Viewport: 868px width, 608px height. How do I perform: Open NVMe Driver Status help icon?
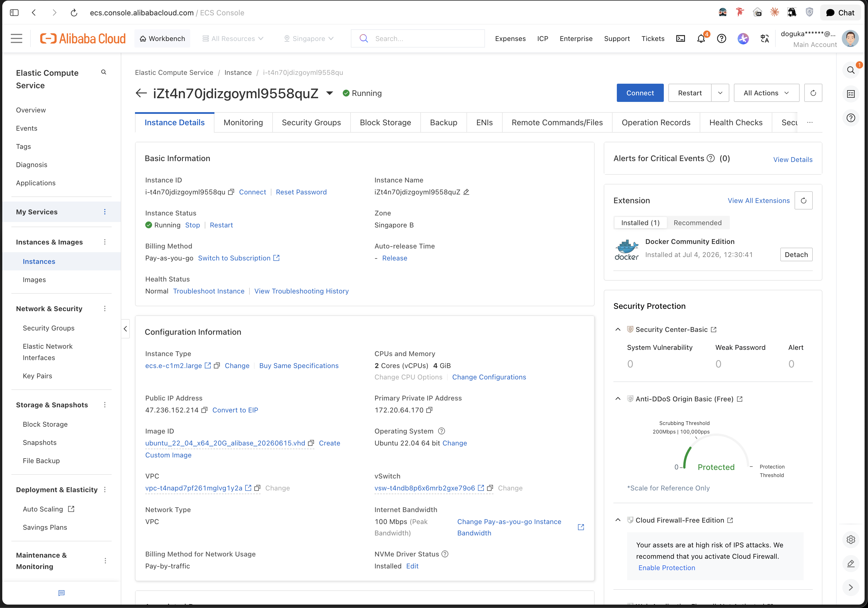tap(445, 554)
